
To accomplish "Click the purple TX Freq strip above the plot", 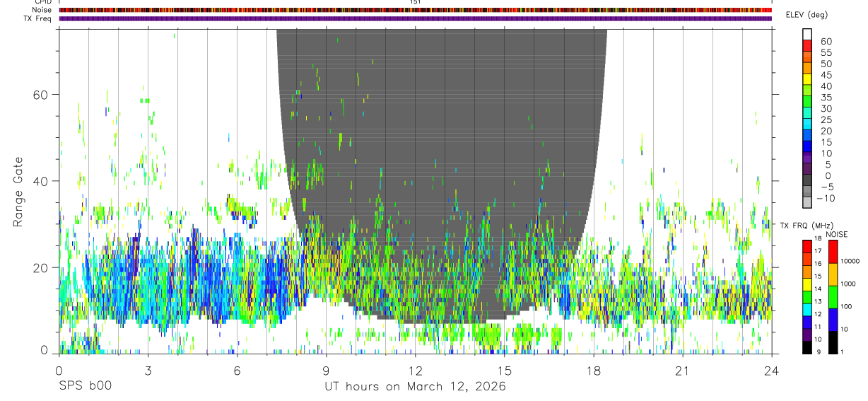I will 415,18.
